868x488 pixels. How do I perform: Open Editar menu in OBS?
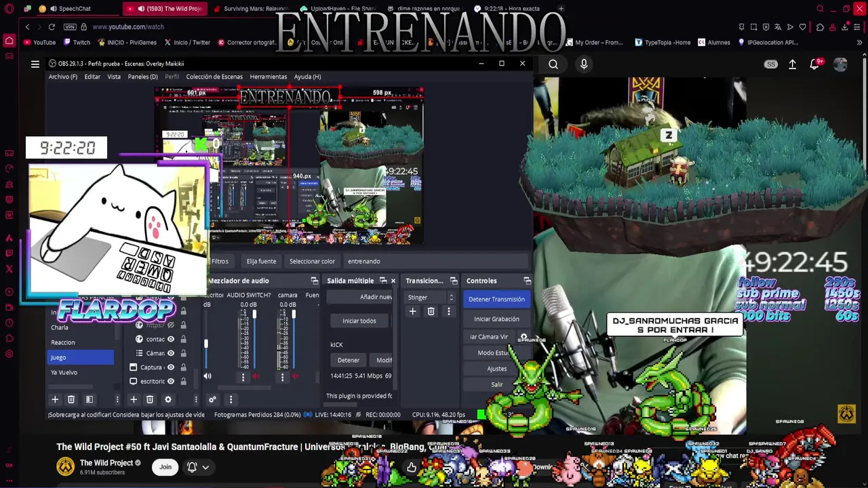[92, 77]
